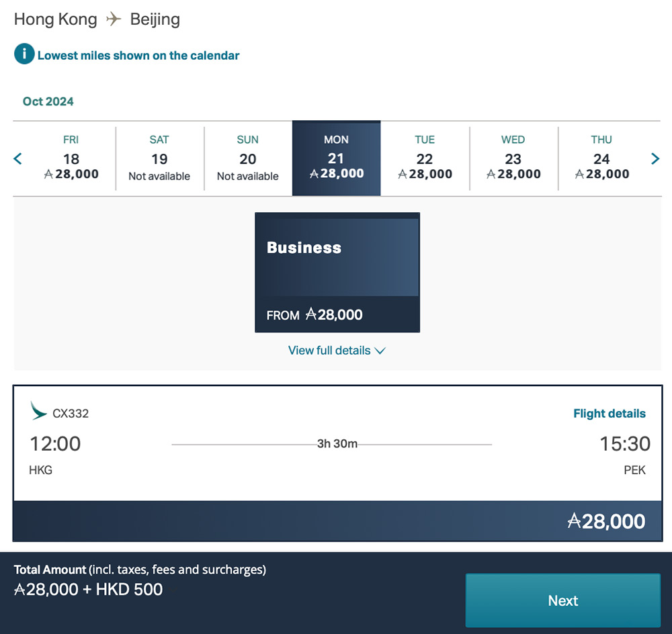Click the 28,000 miles fare bar for CX332

click(x=336, y=521)
